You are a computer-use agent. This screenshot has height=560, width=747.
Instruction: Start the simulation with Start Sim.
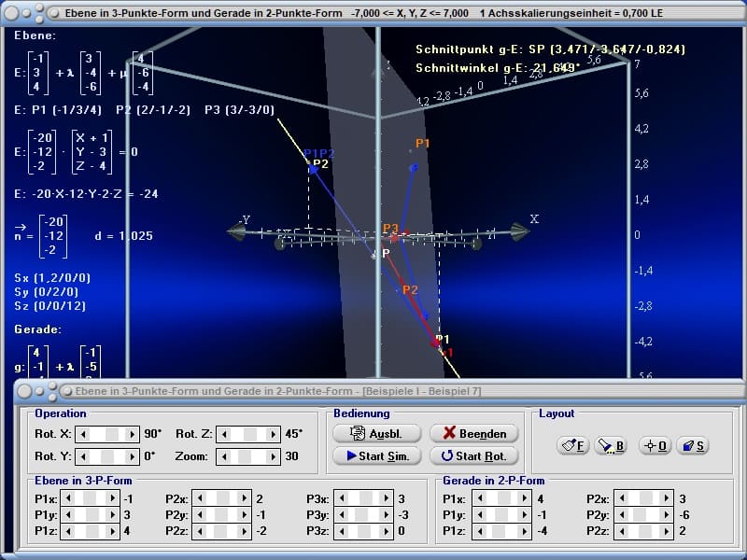[x=377, y=455]
